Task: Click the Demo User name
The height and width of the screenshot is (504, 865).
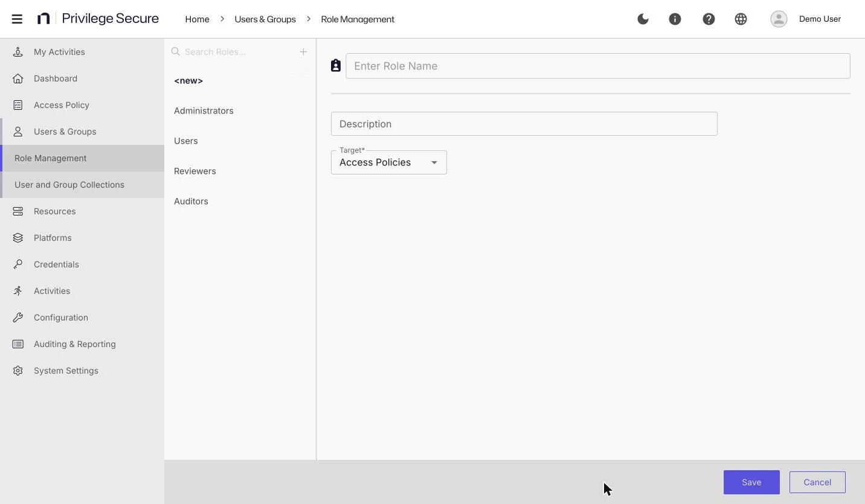Action: tap(820, 19)
